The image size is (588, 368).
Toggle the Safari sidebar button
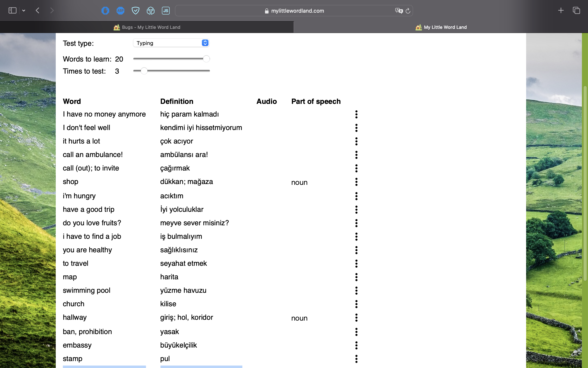point(12,10)
